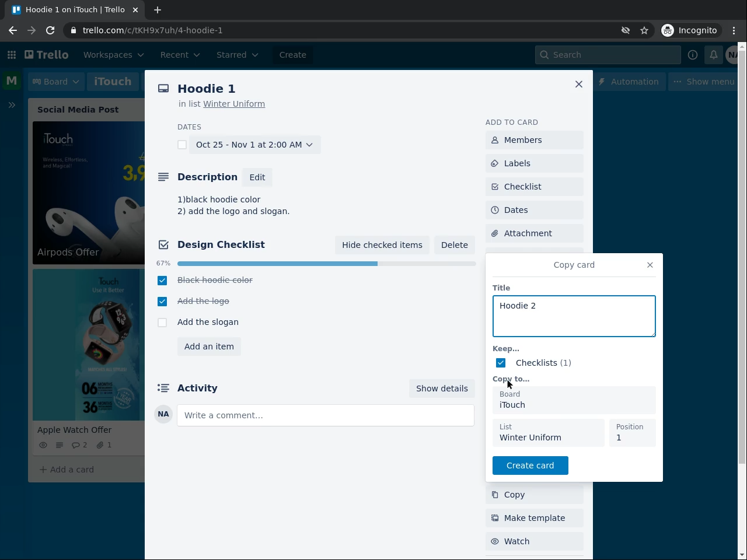
Task: Change the List selector from Winter Uniform
Action: pos(549,433)
